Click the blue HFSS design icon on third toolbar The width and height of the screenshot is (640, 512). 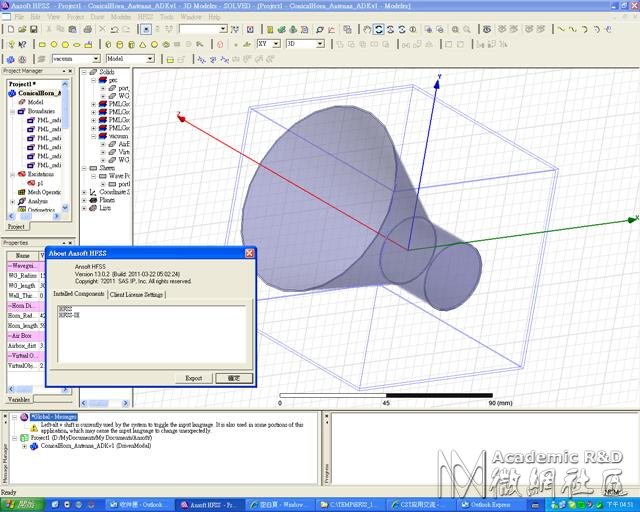tap(11, 59)
